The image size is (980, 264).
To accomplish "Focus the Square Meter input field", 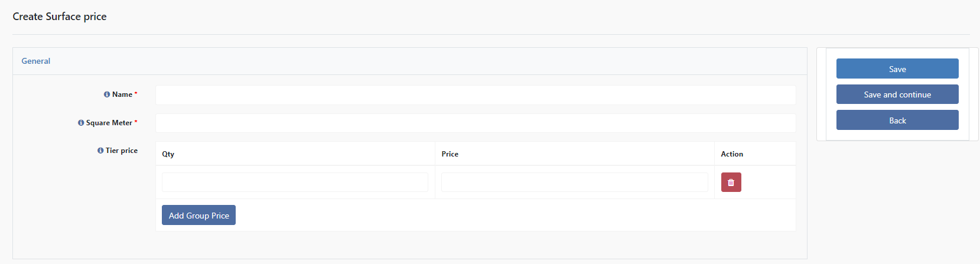I will click(x=476, y=123).
